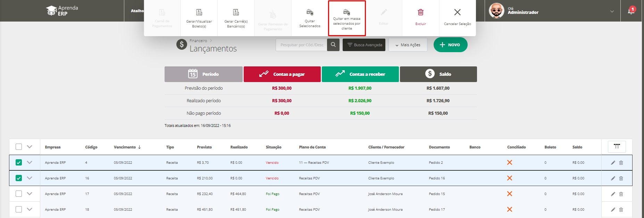
Task: Click the red Excluir trash icon
Action: pyautogui.click(x=420, y=13)
